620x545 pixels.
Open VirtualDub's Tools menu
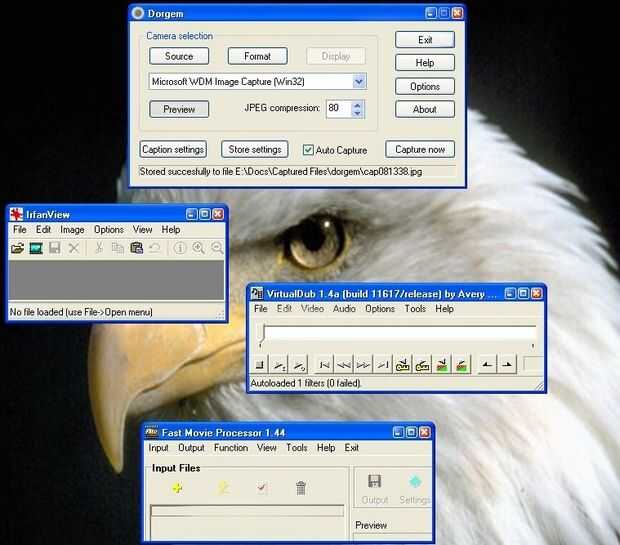tap(415, 309)
